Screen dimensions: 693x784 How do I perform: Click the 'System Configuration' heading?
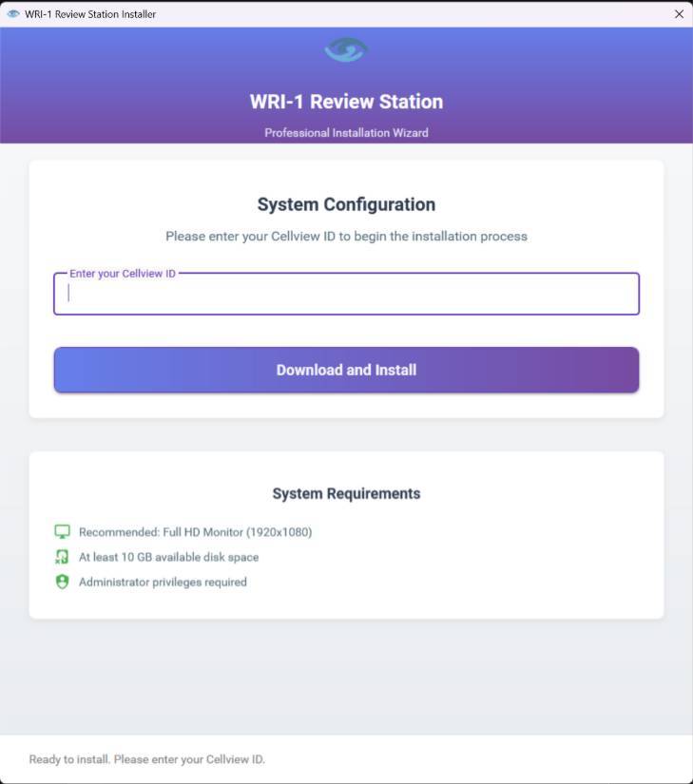tap(346, 204)
